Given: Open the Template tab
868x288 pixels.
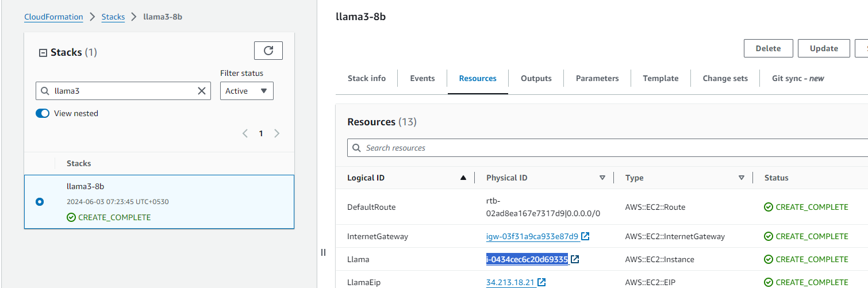Looking at the screenshot, I should [x=660, y=78].
